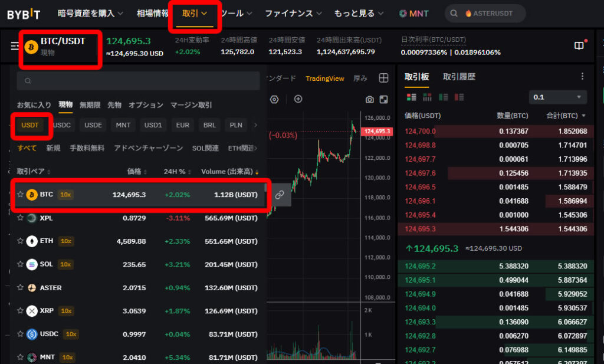Click the link icon beside BTC row
This screenshot has width=604, height=364.
[x=280, y=195]
